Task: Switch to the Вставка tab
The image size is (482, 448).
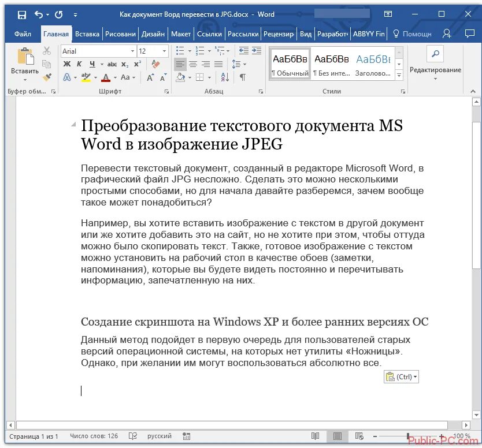Action: pyautogui.click(x=87, y=34)
